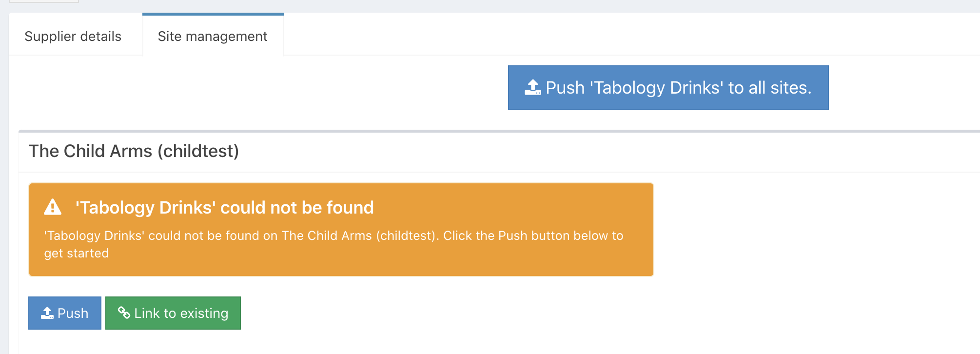
Task: Click the 'Link to existing' label text
Action: pos(181,313)
